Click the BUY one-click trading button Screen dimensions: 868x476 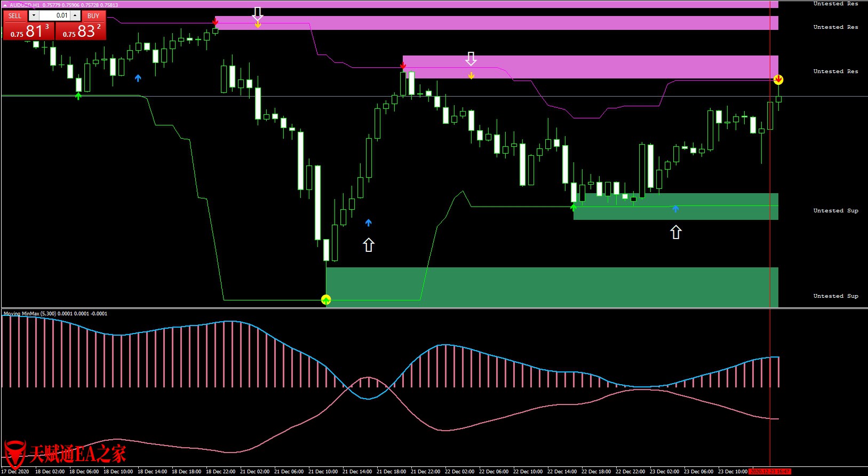click(93, 16)
